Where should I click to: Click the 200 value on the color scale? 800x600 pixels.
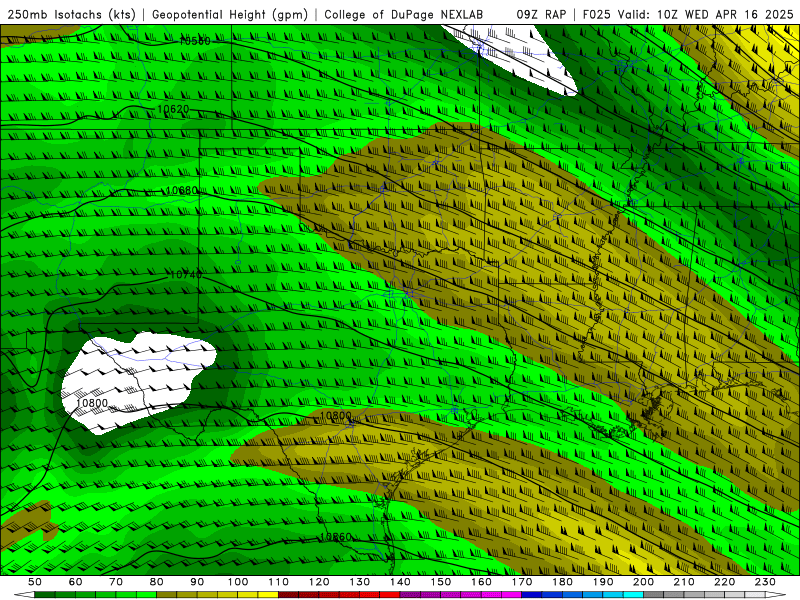tap(643, 582)
